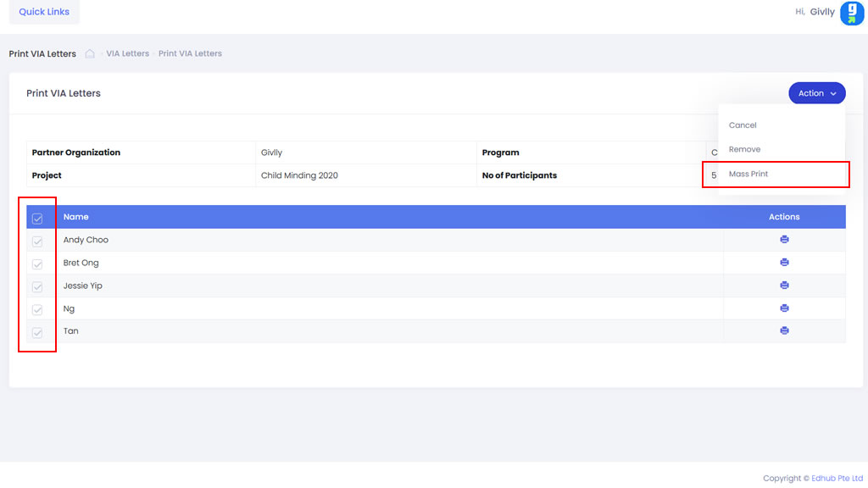Image resolution: width=868 pixels, height=488 pixels.
Task: Collapse the Action dropdown button
Action: 816,93
